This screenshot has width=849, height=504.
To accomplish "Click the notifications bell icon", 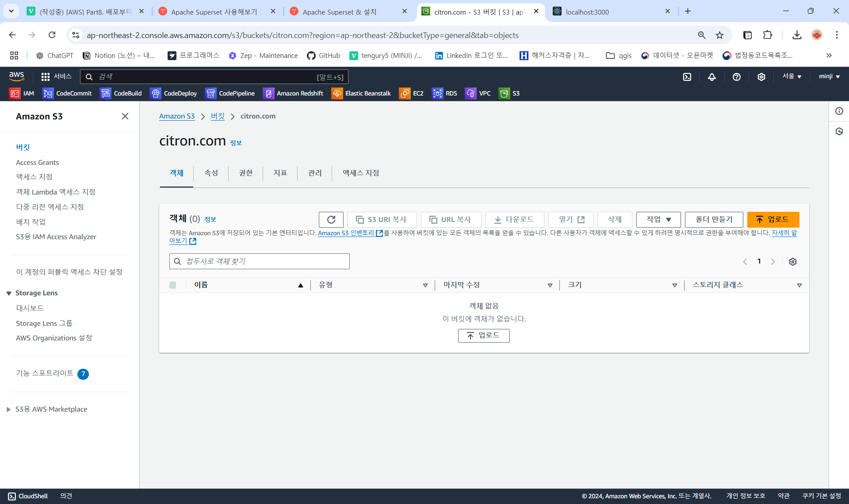I will 712,77.
